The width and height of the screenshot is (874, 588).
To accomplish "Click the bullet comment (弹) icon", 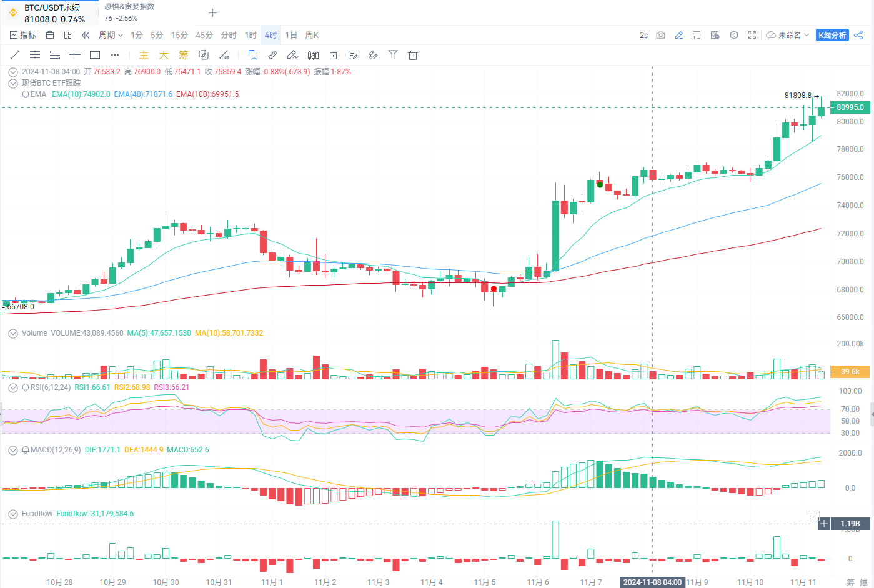I will pyautogui.click(x=715, y=35).
